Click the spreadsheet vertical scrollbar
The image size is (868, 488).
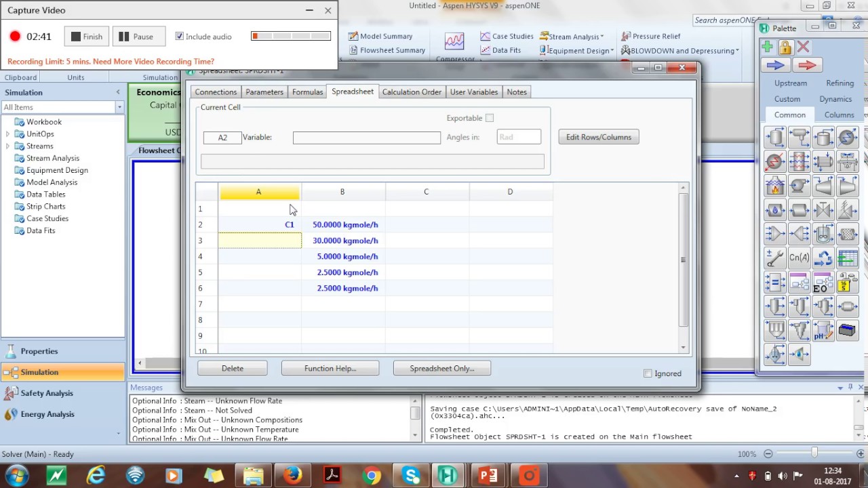684,268
